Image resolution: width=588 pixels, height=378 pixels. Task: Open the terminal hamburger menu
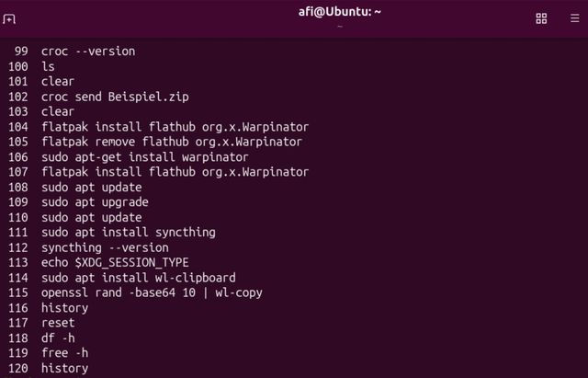(x=574, y=18)
